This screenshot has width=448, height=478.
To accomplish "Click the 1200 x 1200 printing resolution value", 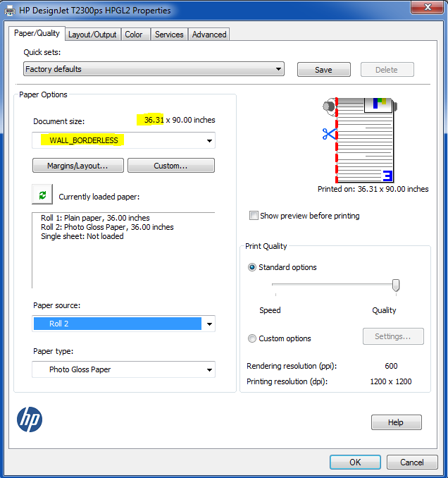I will pyautogui.click(x=391, y=381).
